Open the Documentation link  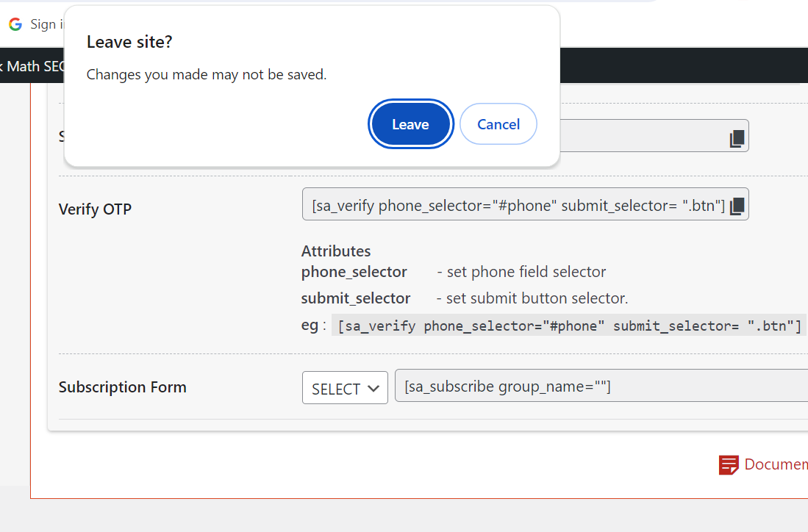(x=776, y=464)
